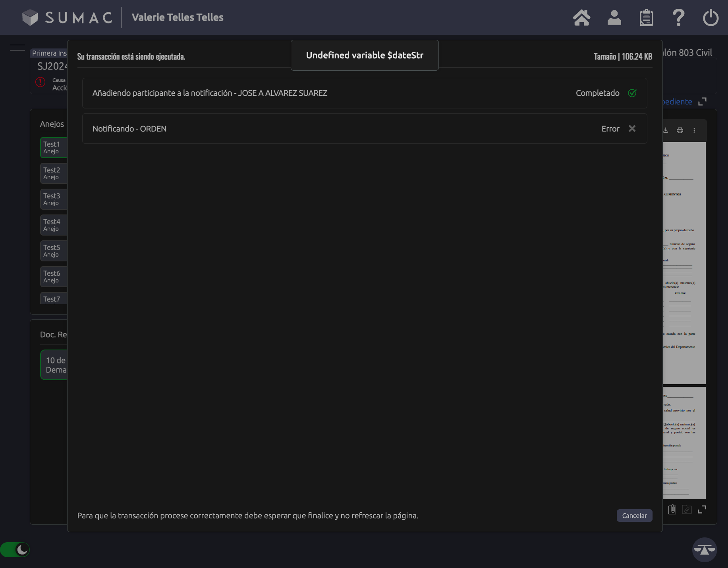
Task: Open the hamburger side menu
Action: pyautogui.click(x=17, y=48)
